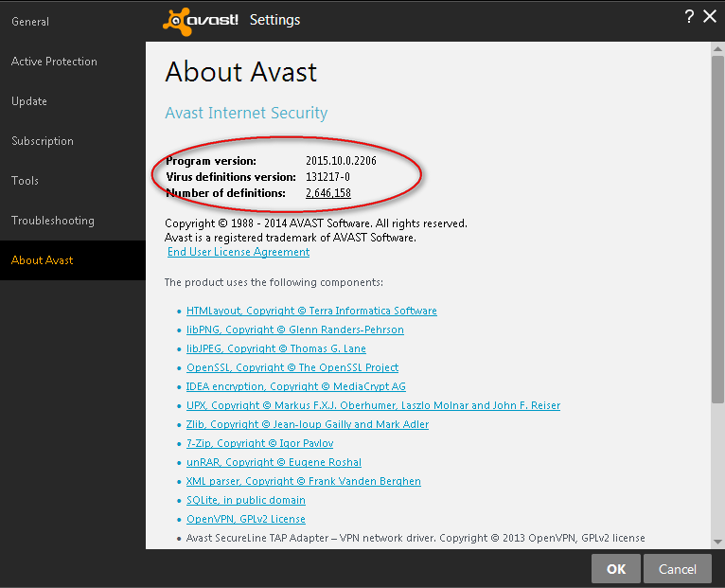Open the Troubleshooting section

click(x=53, y=221)
